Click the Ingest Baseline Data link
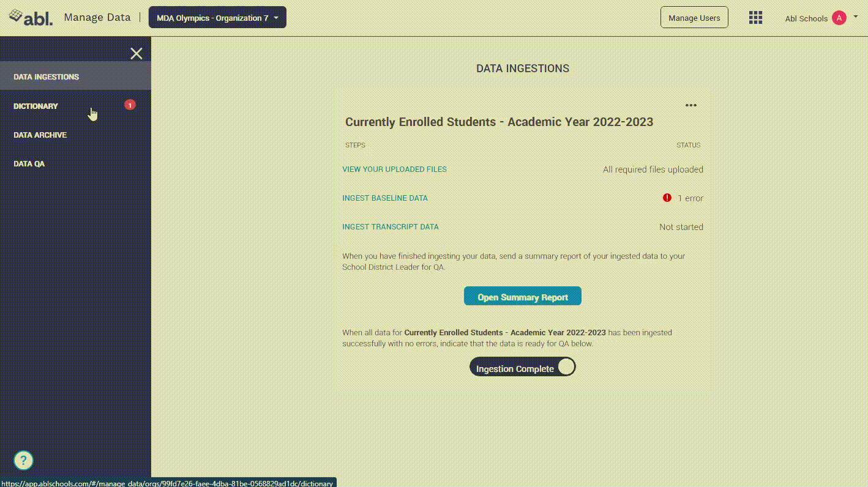 pos(385,198)
